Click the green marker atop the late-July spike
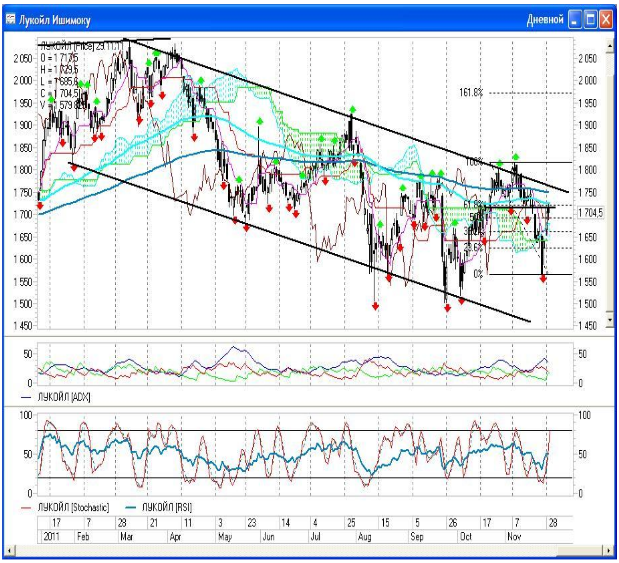This screenshot has height=563, width=619. point(353,109)
